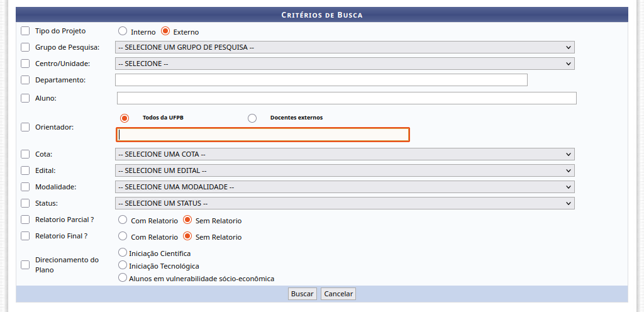Open the Status dropdown
The image size is (644, 312).
pyautogui.click(x=345, y=203)
